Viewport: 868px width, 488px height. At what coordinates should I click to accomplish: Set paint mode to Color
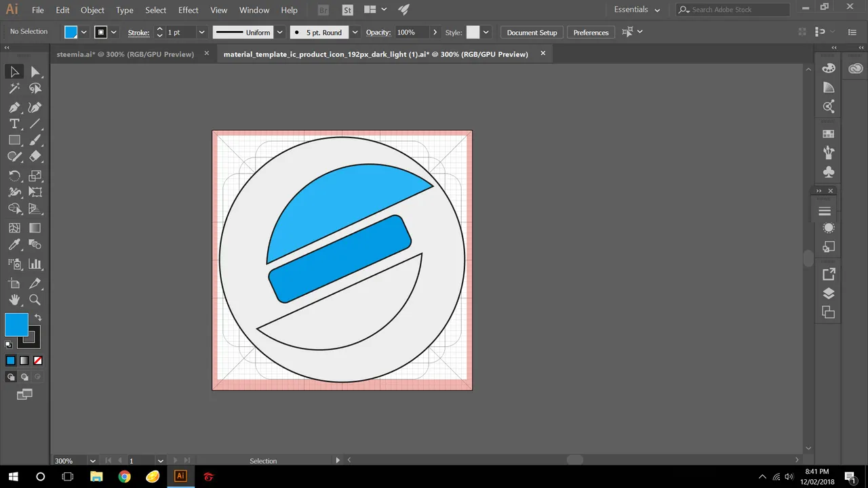pyautogui.click(x=11, y=361)
